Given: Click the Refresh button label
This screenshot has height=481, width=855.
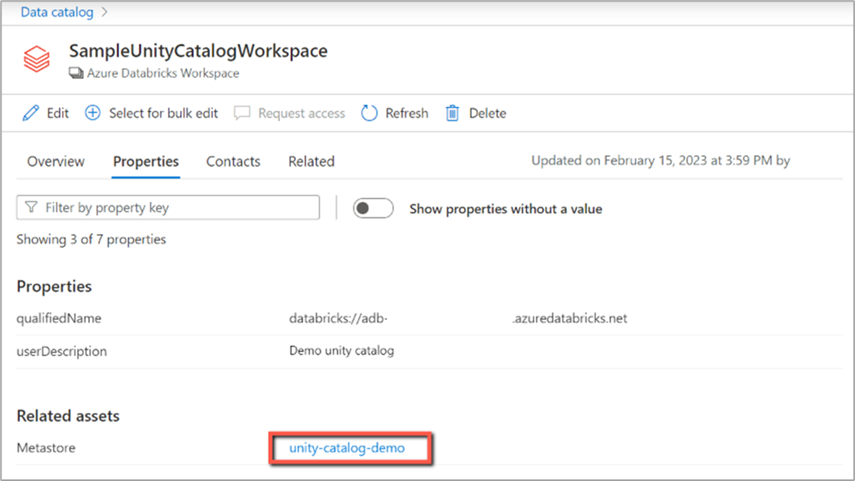Looking at the screenshot, I should click(407, 113).
